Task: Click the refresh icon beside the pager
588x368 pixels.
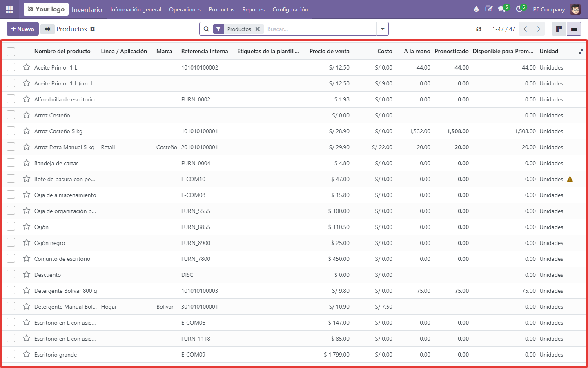Action: tap(479, 29)
